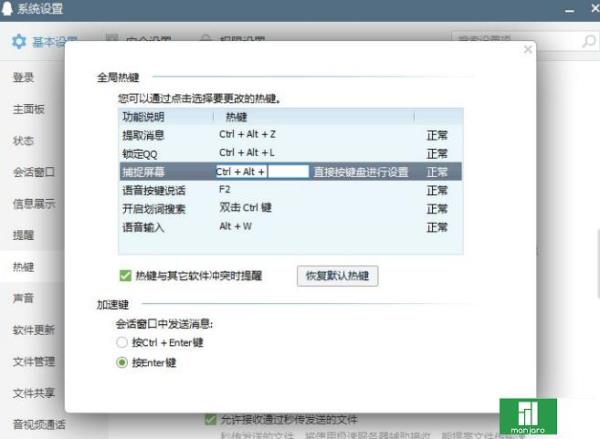The width and height of the screenshot is (600, 439).
Task: Select 声音 in the sidebar
Action: 23,298
